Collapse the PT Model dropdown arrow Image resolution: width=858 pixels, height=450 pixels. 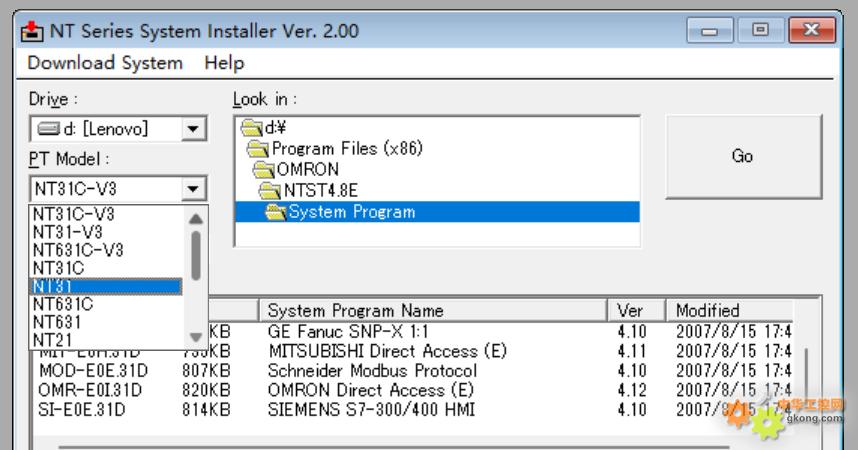click(193, 188)
